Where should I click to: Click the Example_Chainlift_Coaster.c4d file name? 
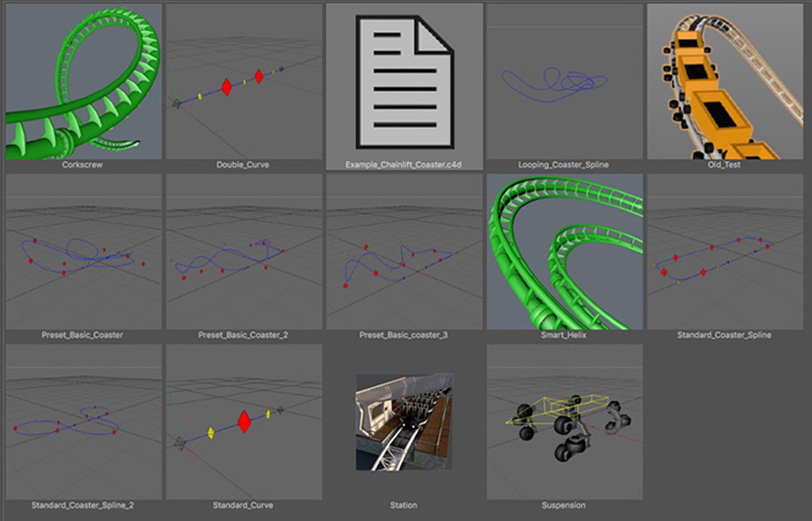(x=403, y=165)
